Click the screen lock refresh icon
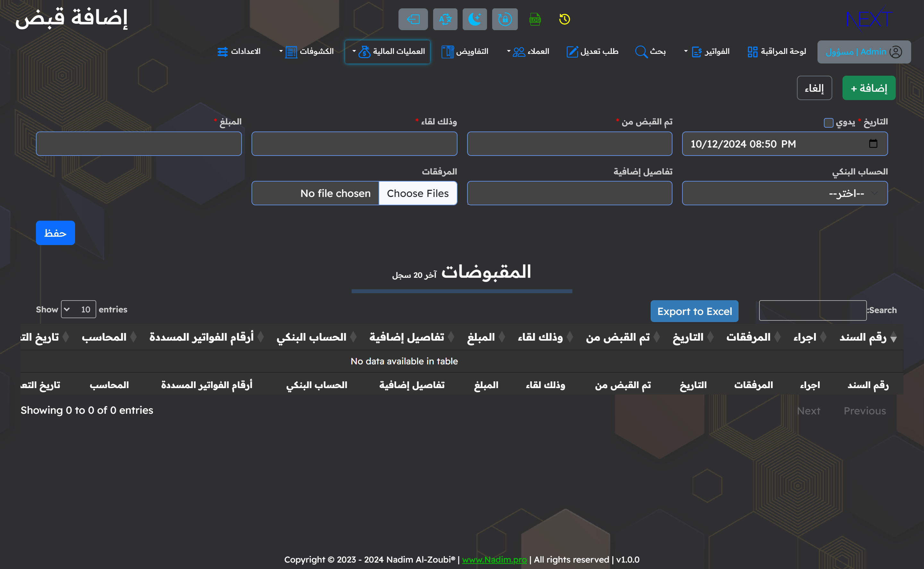This screenshot has height=569, width=924. [505, 19]
